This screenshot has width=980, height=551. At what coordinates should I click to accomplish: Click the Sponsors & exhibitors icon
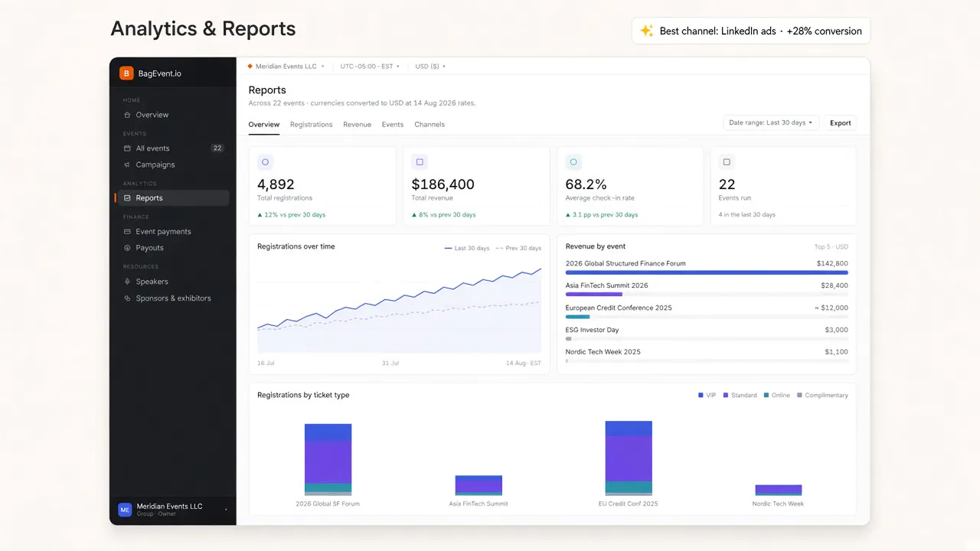[127, 298]
